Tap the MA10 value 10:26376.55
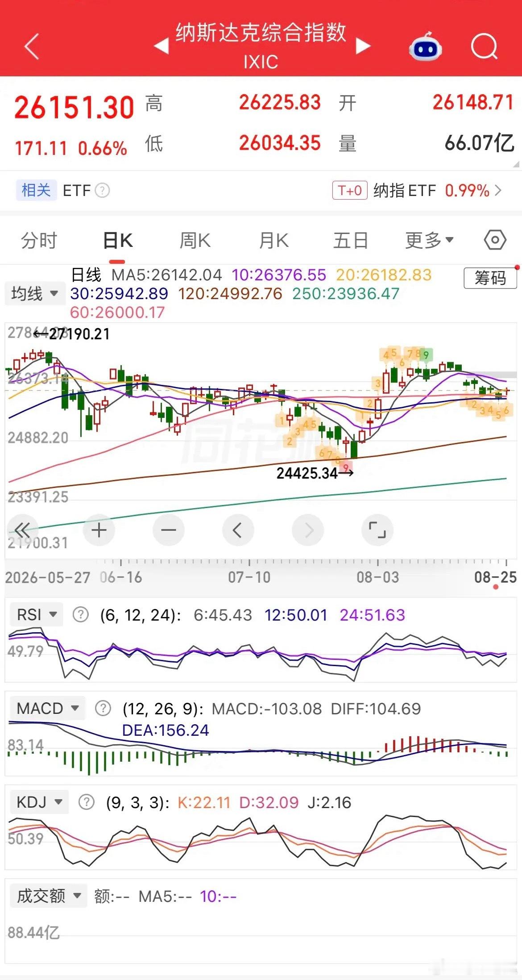The height and width of the screenshot is (980, 522). click(279, 275)
